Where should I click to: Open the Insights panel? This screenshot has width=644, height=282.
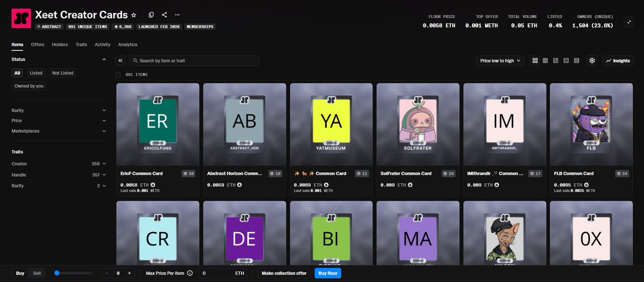click(x=618, y=61)
